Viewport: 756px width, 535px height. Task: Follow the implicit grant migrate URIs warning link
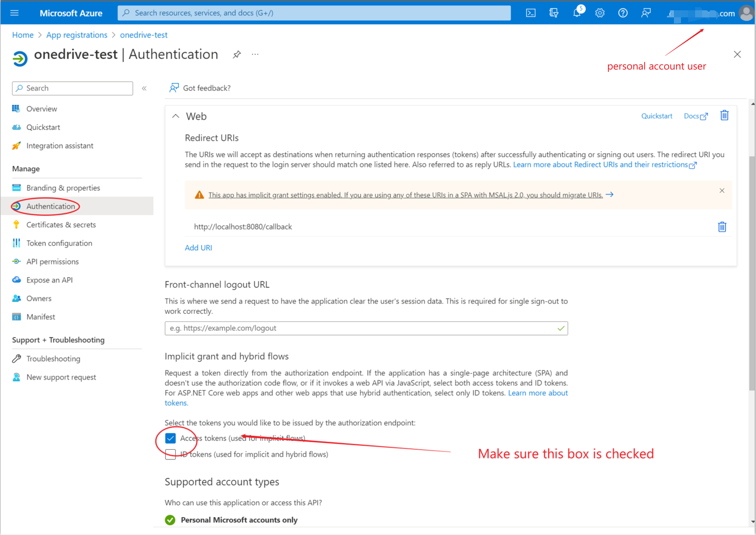tap(406, 195)
